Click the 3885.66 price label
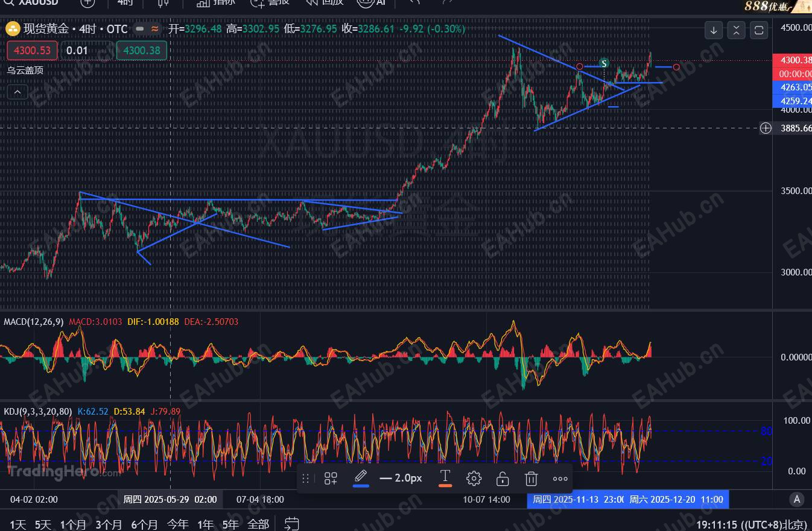This screenshot has width=812, height=531. (796, 128)
